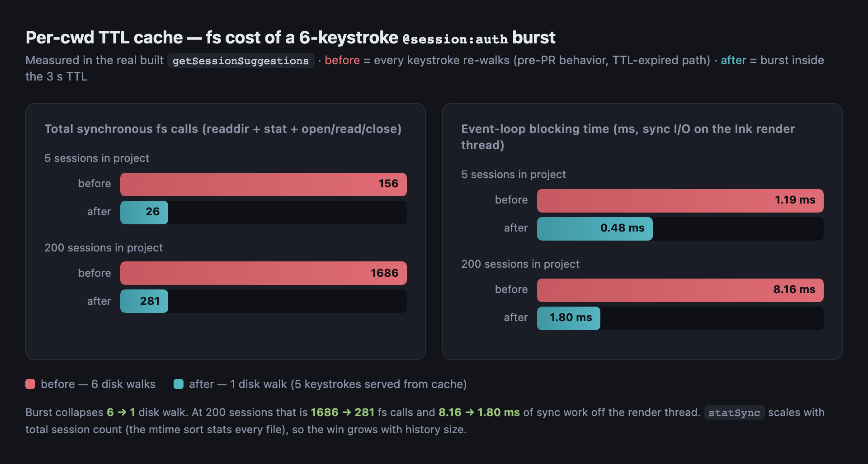Click the 281 after bar in fs calls
Screen dimensions: 868x464
144,301
